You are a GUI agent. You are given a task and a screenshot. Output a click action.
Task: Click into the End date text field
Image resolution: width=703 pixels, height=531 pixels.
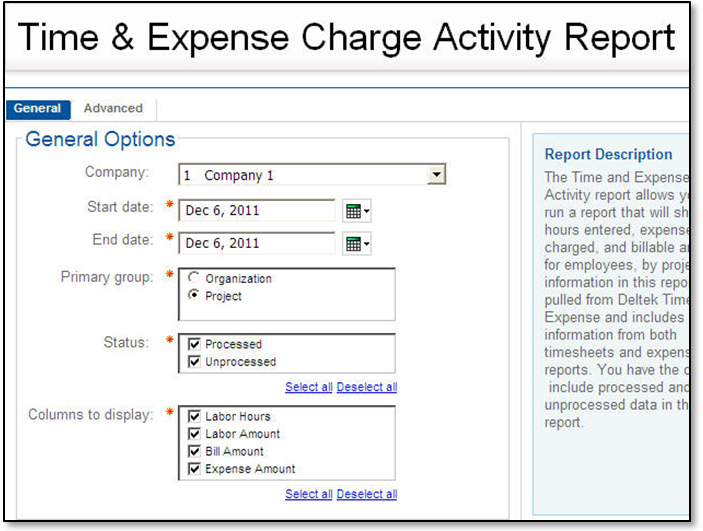tap(258, 243)
